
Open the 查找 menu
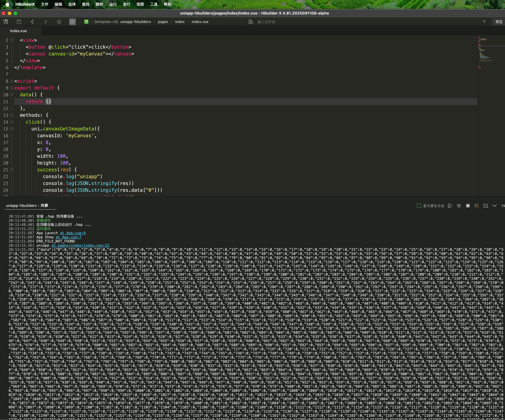(86, 4)
